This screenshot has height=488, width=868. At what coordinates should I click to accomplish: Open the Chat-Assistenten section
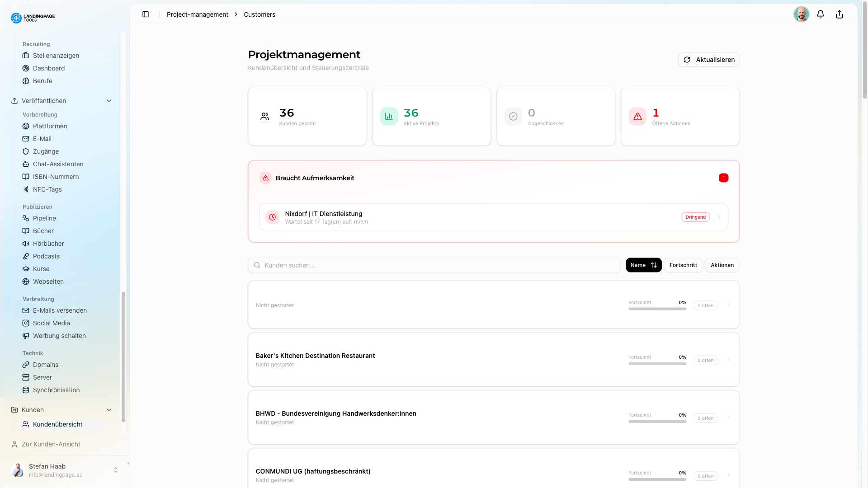(58, 164)
